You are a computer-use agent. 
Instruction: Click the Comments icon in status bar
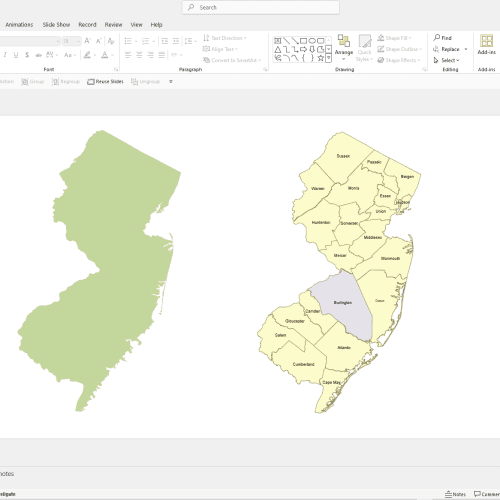point(486,494)
